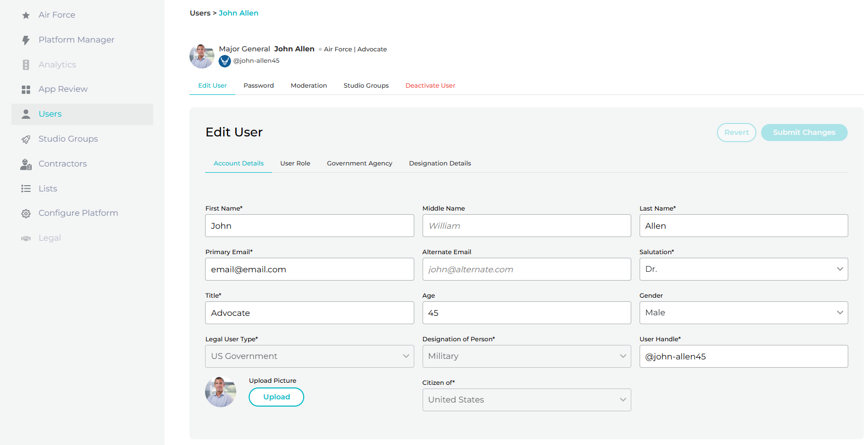The width and height of the screenshot is (868, 445).
Task: Click the Air Force star icon
Action: point(26,15)
